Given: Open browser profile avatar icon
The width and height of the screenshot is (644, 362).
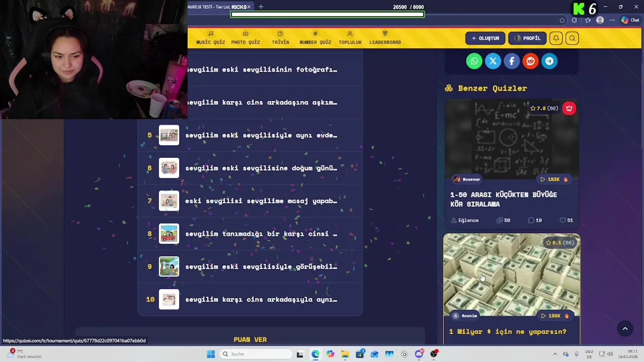Looking at the screenshot, I should (x=600, y=20).
